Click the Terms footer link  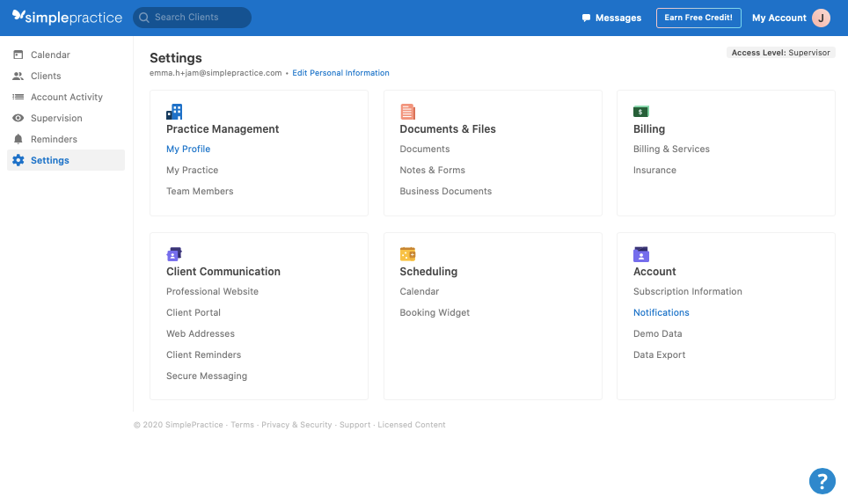click(242, 425)
